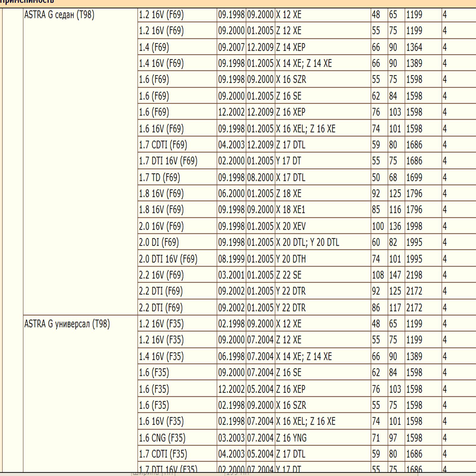476x476 pixels.
Task: Select the Z 22 SE engine code
Action: tap(289, 275)
